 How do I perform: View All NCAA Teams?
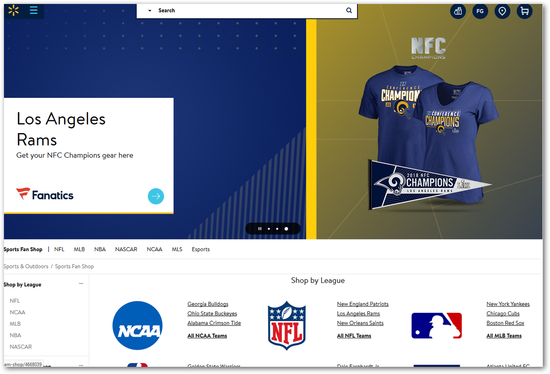207,336
